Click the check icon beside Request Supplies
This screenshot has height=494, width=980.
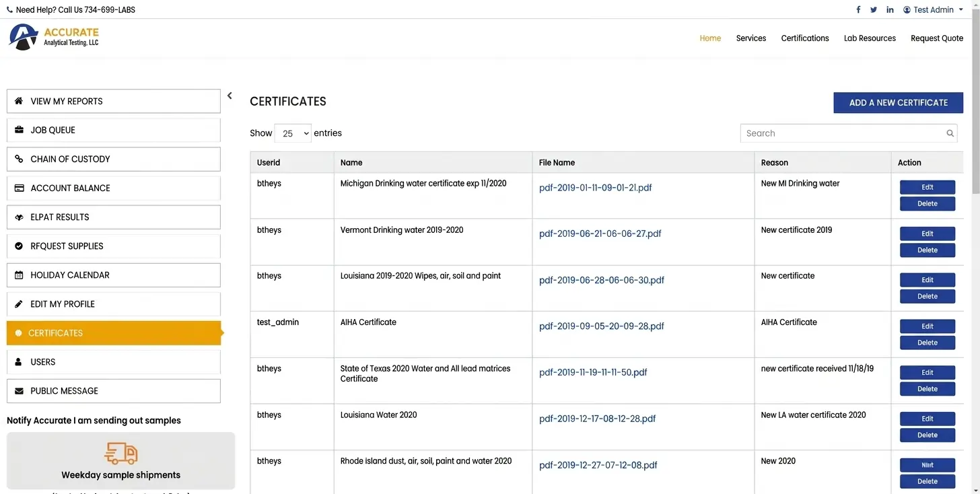19,246
